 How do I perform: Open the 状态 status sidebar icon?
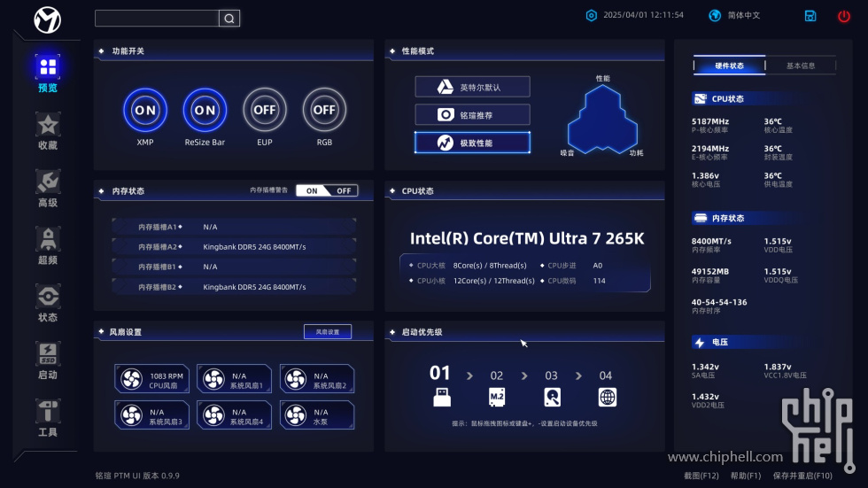(48, 297)
